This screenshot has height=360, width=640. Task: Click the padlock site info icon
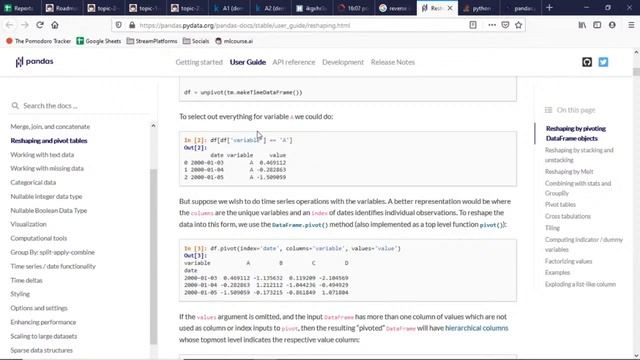tap(131, 25)
